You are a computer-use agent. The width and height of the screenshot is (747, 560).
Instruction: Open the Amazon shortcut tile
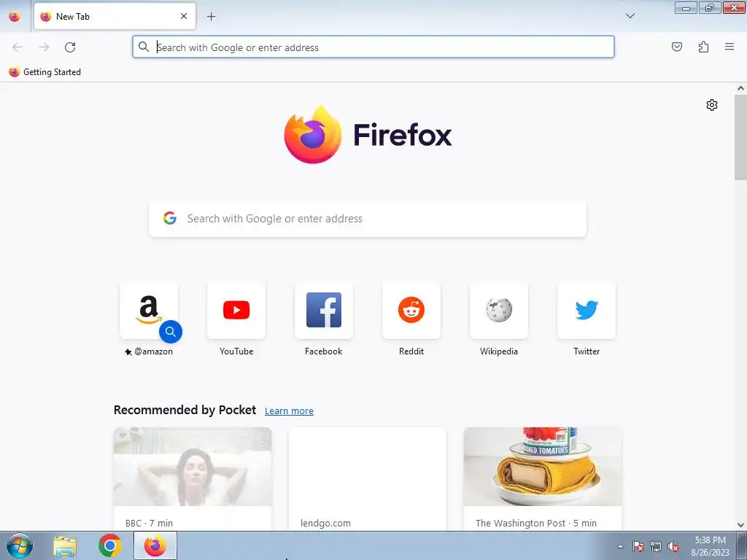(149, 311)
